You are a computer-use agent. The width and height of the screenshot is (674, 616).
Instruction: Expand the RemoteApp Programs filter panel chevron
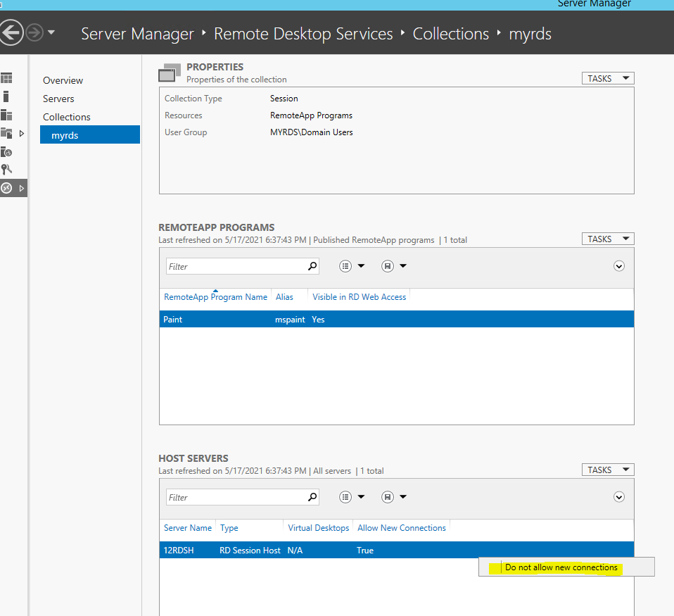619,266
